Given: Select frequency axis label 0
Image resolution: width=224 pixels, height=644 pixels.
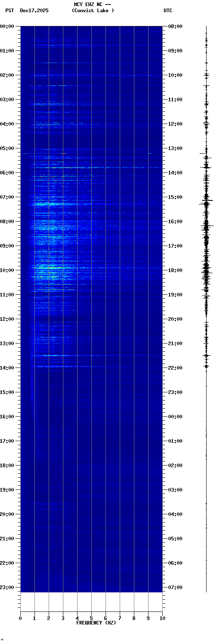Looking at the screenshot, I should pyautogui.click(x=20, y=618).
